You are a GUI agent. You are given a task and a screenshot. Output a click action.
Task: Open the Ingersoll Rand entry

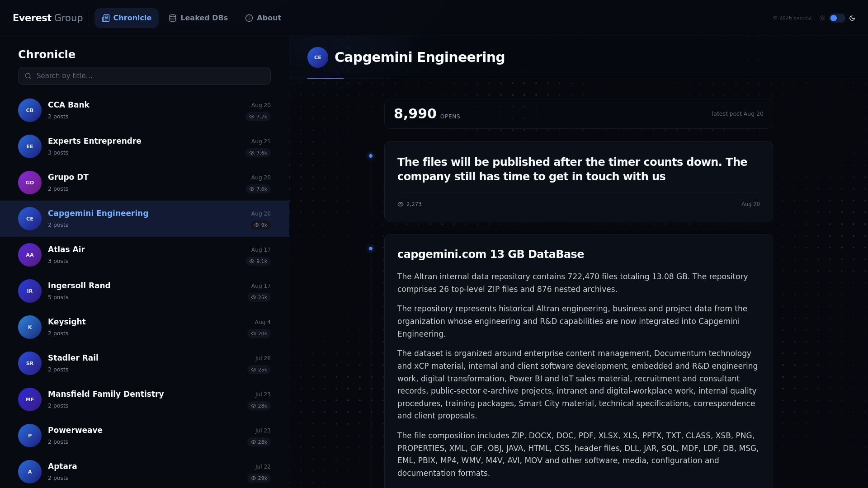click(145, 291)
